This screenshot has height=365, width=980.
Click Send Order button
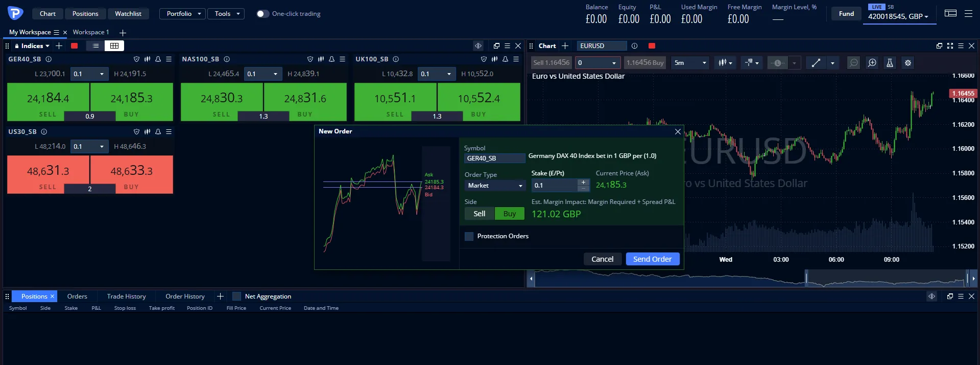click(x=653, y=259)
